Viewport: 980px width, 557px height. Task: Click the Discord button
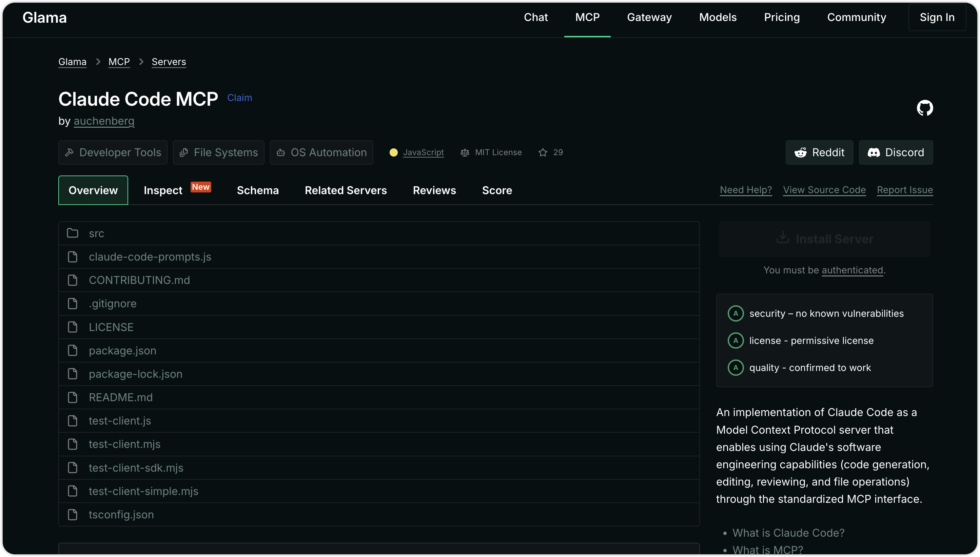pos(896,152)
